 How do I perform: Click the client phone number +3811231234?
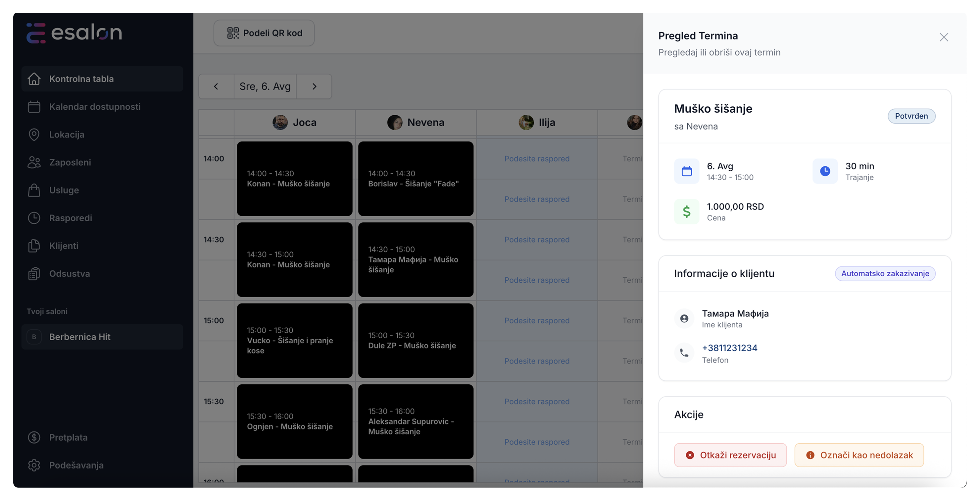click(x=729, y=348)
